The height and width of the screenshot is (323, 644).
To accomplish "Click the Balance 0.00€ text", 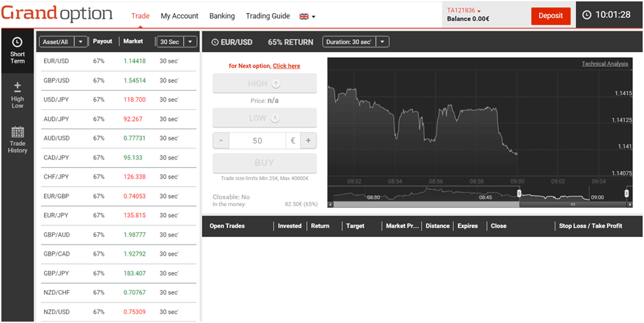I will tap(468, 19).
